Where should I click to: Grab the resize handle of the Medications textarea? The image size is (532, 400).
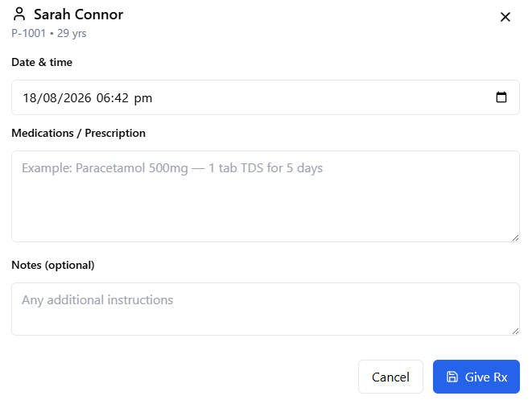515,238
